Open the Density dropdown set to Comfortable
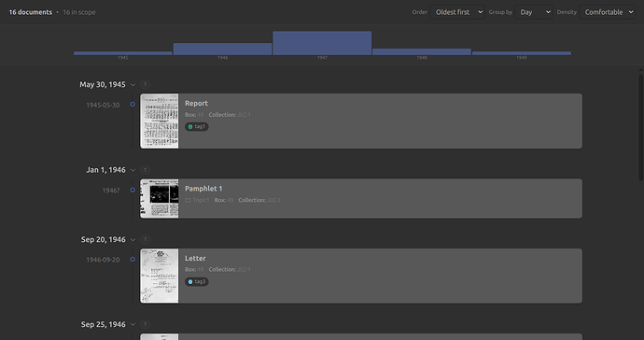 [607, 12]
